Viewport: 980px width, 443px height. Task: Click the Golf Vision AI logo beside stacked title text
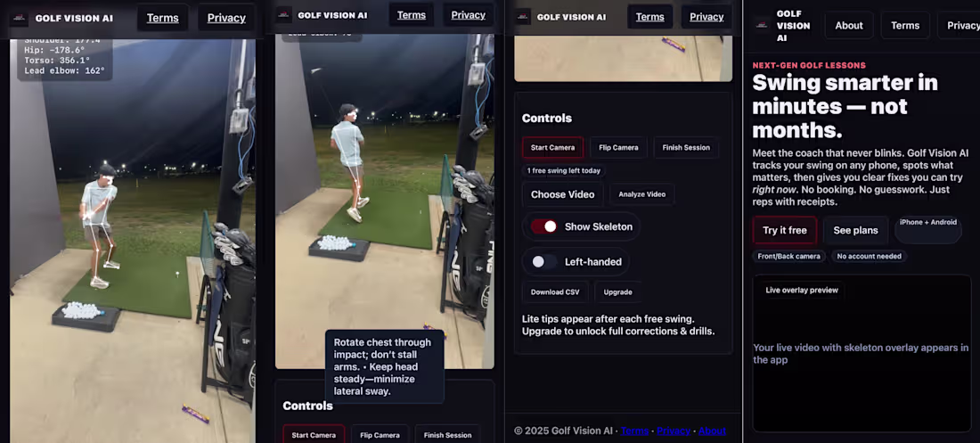pyautogui.click(x=762, y=25)
